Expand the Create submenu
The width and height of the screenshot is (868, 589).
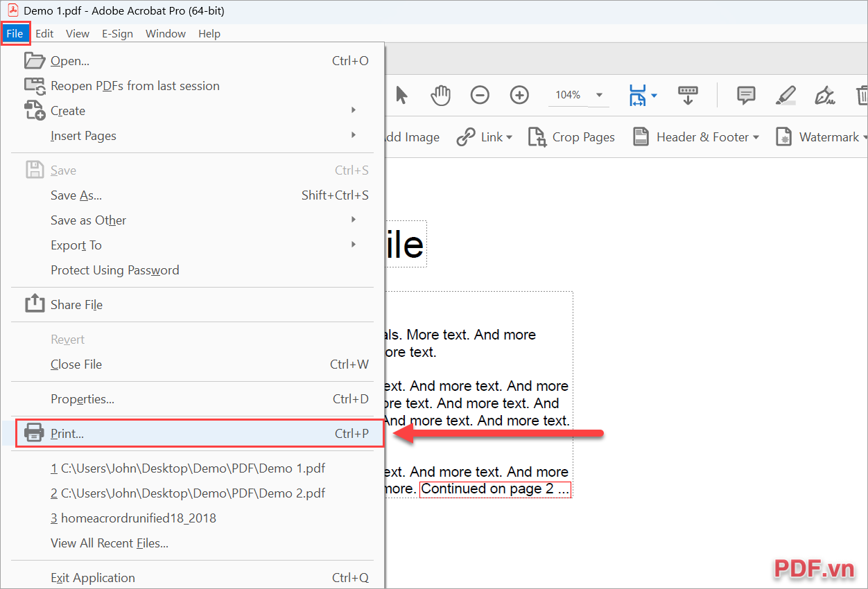pos(192,111)
